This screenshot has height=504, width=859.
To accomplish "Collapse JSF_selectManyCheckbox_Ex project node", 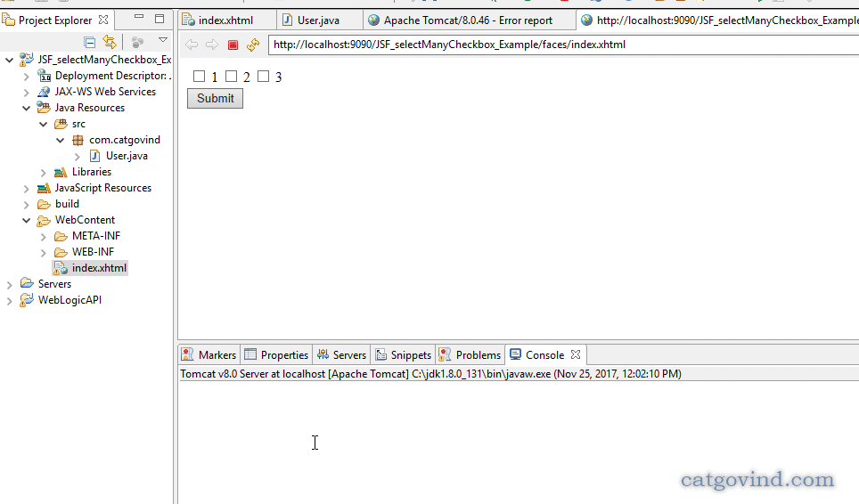I will pos(9,60).
